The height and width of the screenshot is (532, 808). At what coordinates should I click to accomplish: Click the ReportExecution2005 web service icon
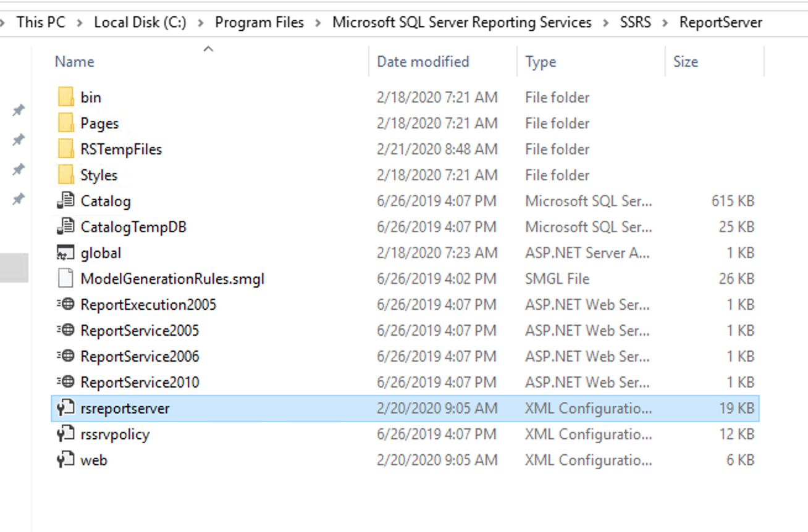65,304
